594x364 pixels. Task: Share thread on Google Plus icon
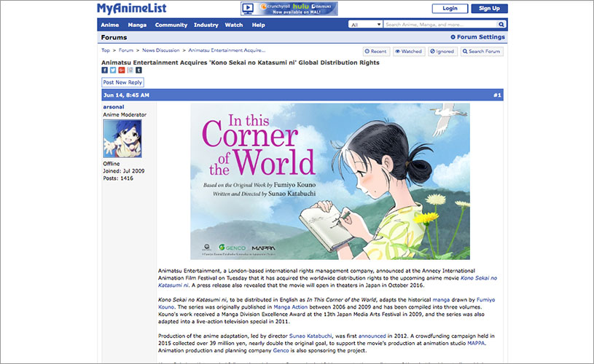click(122, 70)
